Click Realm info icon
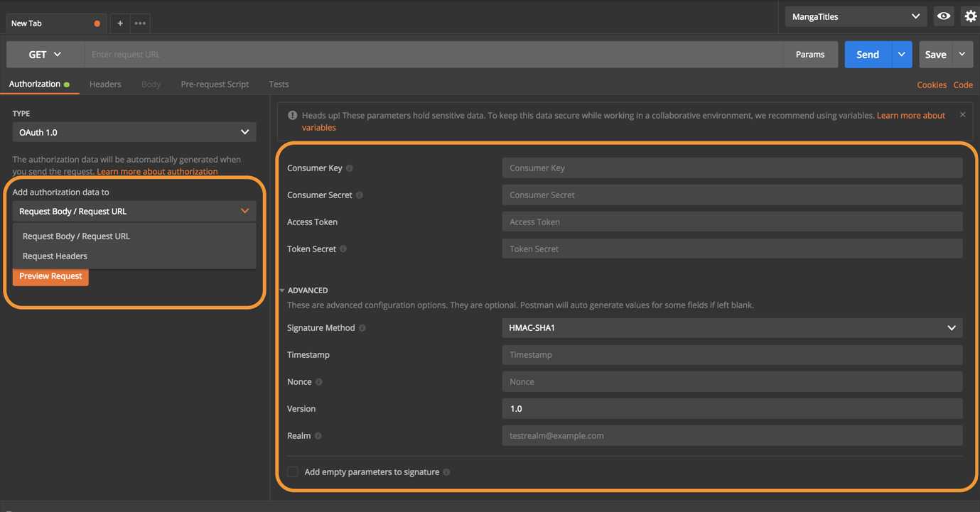Image resolution: width=980 pixels, height=512 pixels. point(318,436)
